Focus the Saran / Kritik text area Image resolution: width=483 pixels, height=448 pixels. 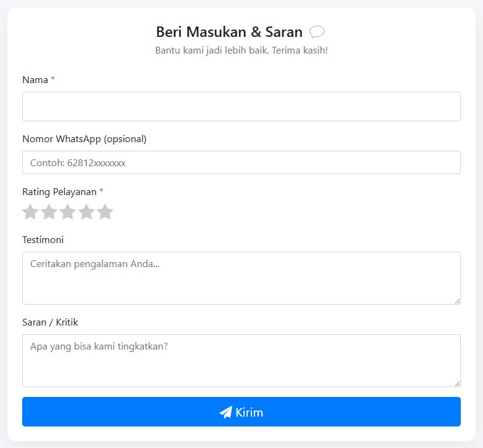coord(241,360)
